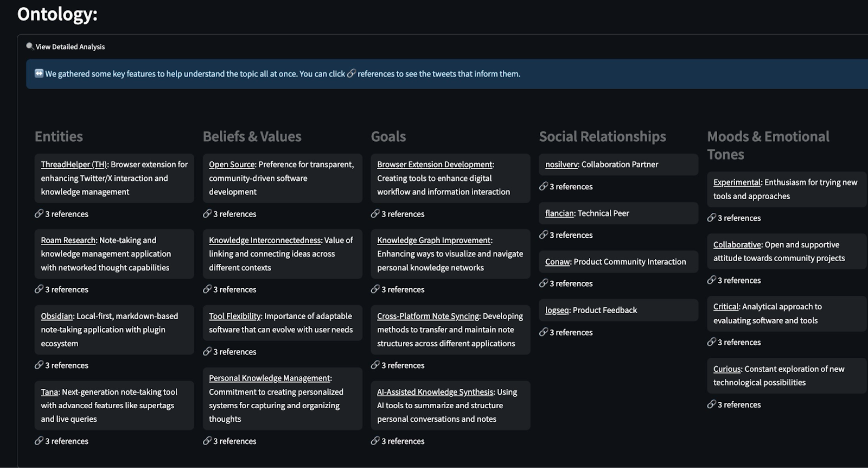Click references link icon under Conaw

(x=544, y=283)
